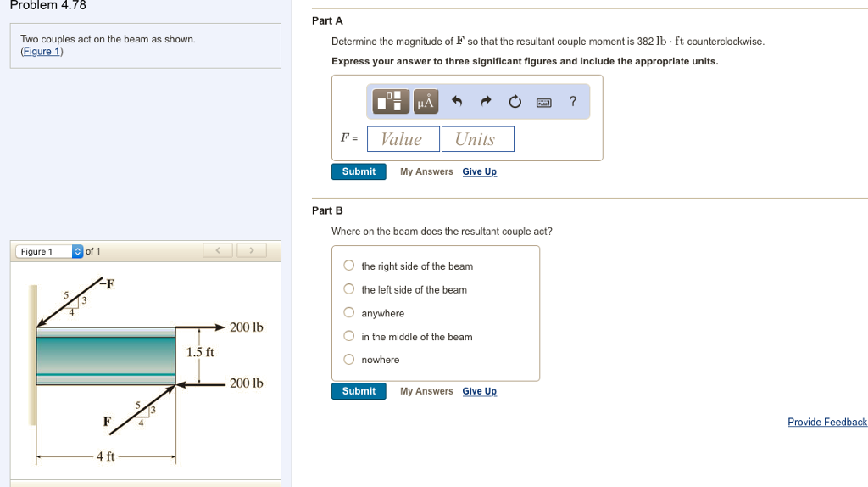Click the 'Part A' heading
This screenshot has height=487, width=868.
[327, 21]
